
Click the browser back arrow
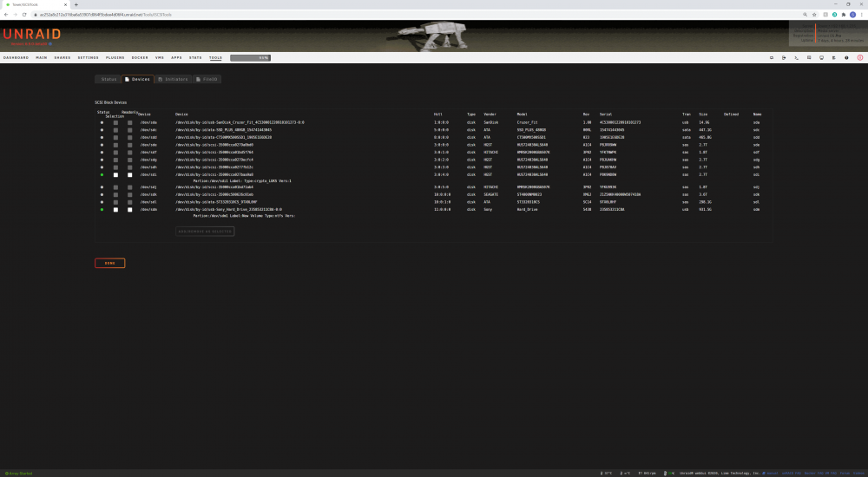pos(6,15)
